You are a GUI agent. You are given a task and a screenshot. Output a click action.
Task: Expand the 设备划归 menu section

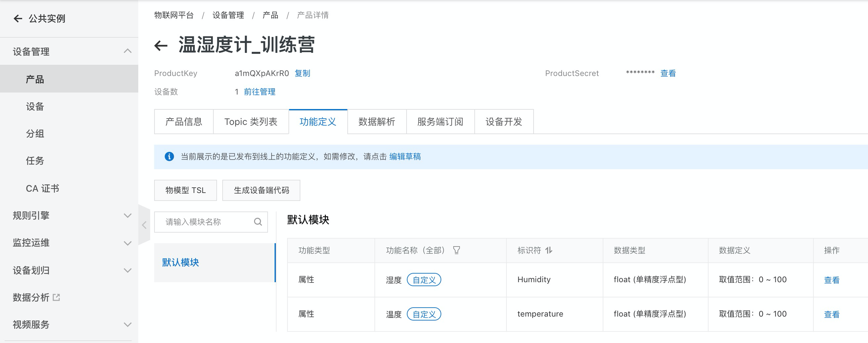[x=127, y=270]
